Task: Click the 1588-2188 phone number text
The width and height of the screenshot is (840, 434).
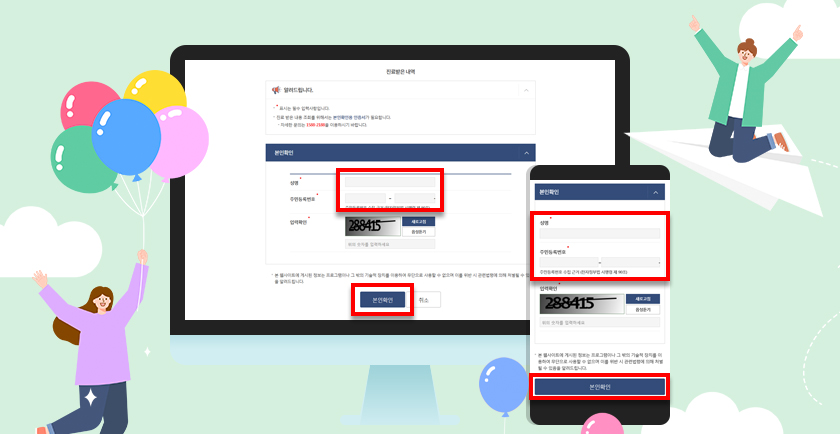Action: click(x=314, y=125)
